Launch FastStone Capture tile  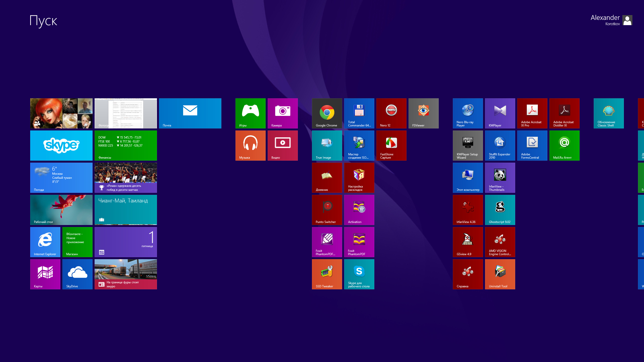pos(391,145)
